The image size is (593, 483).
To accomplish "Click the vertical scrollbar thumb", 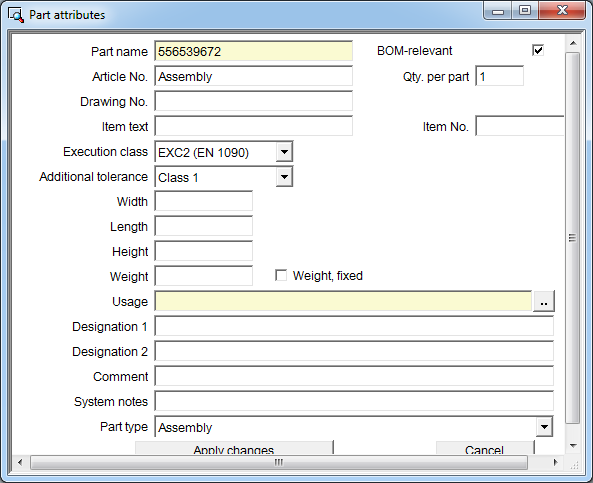I will click(x=573, y=238).
